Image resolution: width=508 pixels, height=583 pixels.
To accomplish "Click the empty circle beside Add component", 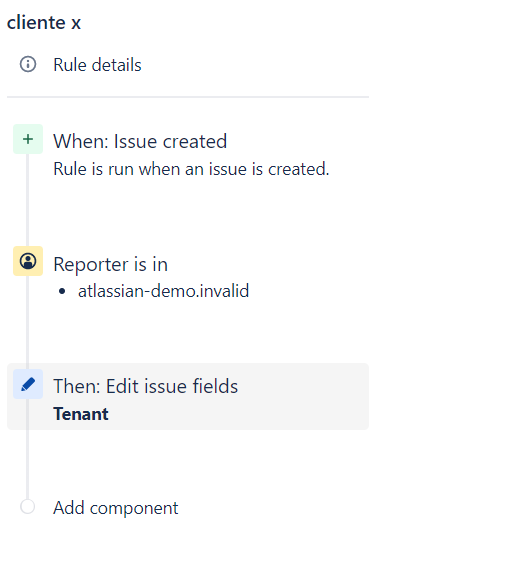I will pos(28,506).
